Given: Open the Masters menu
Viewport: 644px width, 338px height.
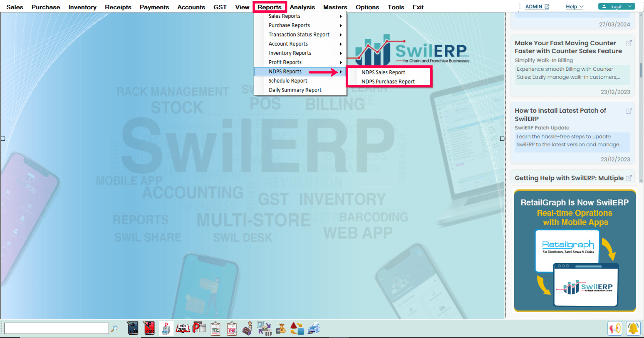Looking at the screenshot, I should coord(335,7).
